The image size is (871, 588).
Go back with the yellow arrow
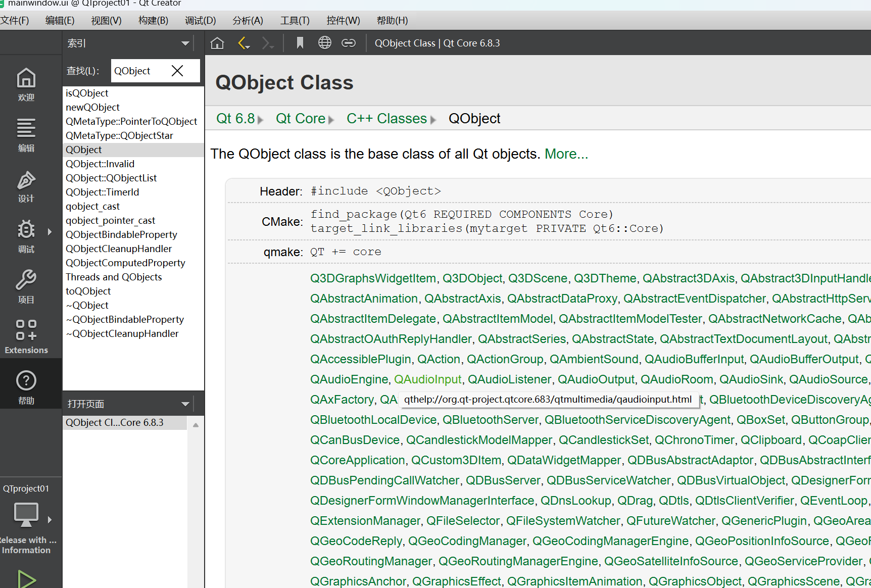(x=244, y=43)
